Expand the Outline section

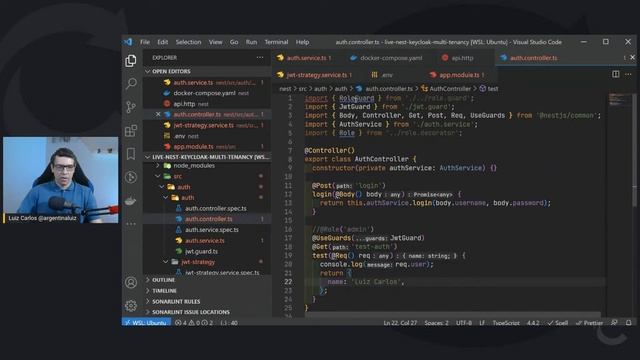pyautogui.click(x=207, y=280)
